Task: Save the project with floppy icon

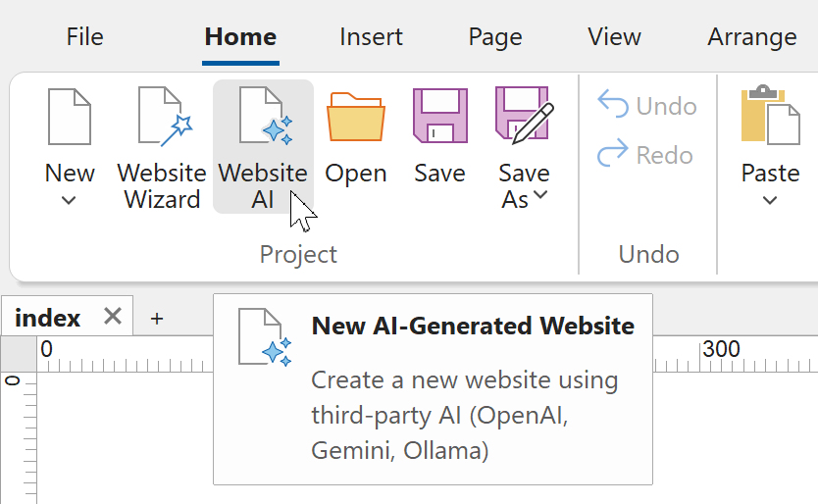Action: coord(438,117)
